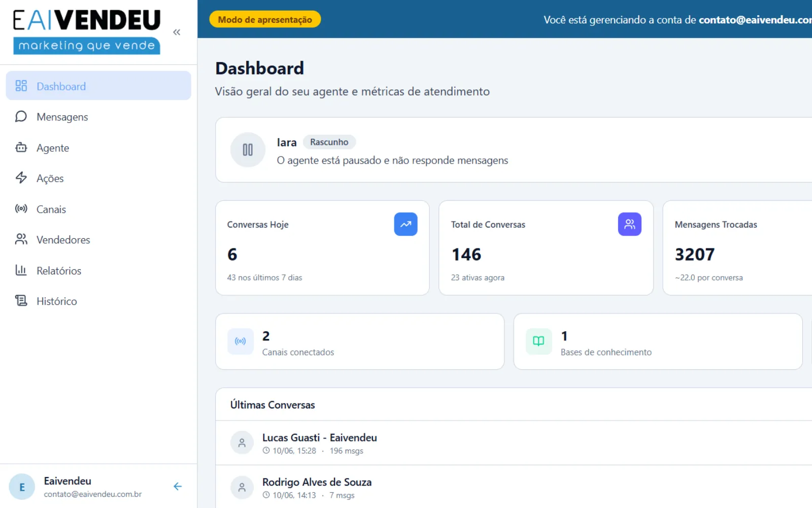Click the 196 msgs count
The width and height of the screenshot is (812, 508).
pyautogui.click(x=347, y=451)
